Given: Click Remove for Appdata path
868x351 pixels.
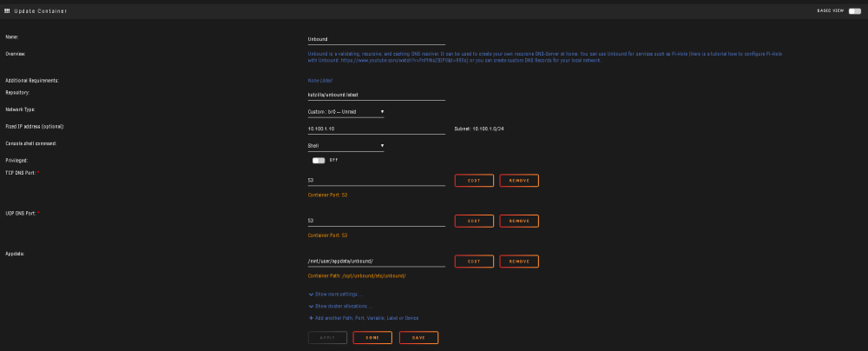Looking at the screenshot, I should tap(519, 262).
